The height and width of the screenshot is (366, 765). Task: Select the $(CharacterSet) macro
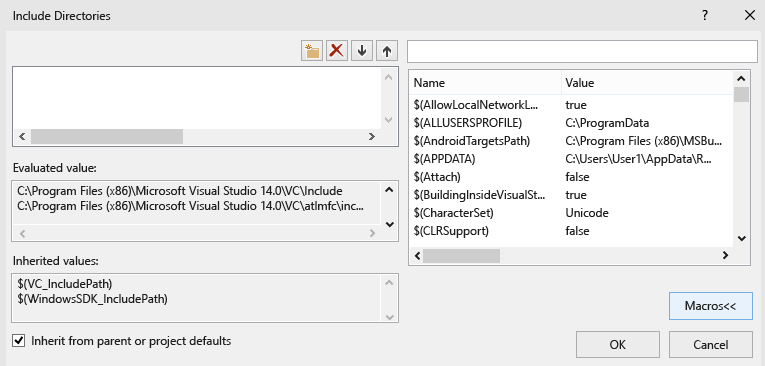pos(571,213)
